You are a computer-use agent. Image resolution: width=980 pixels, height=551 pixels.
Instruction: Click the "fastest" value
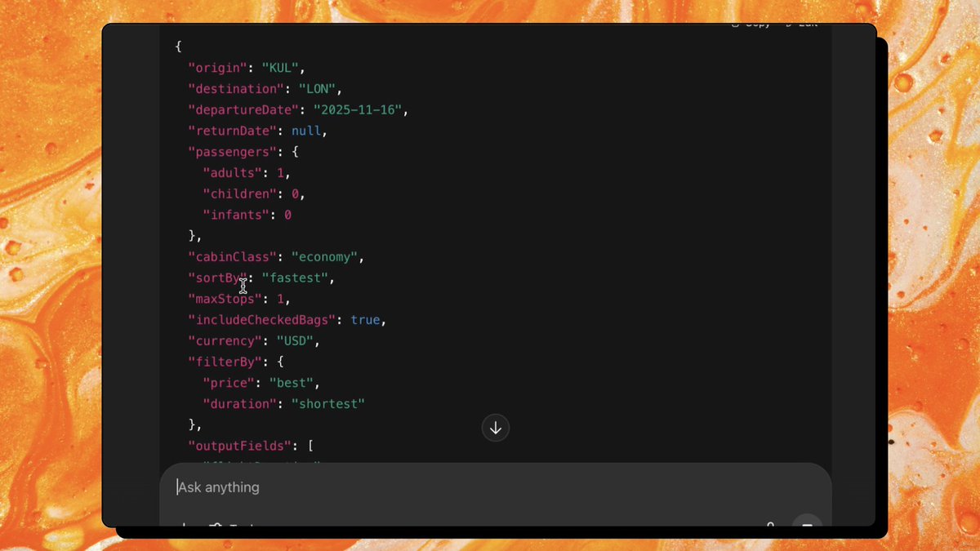click(x=295, y=278)
